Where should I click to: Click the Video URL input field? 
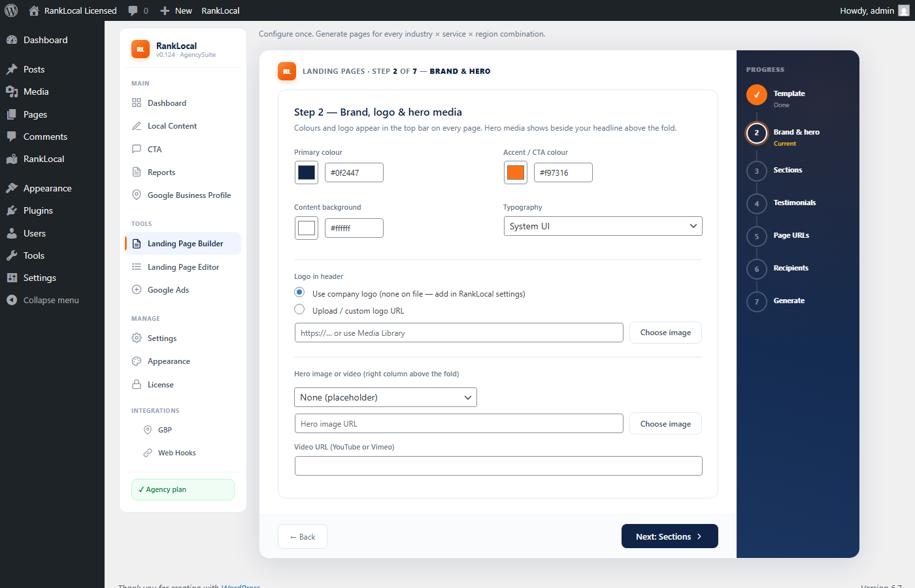[x=499, y=466]
